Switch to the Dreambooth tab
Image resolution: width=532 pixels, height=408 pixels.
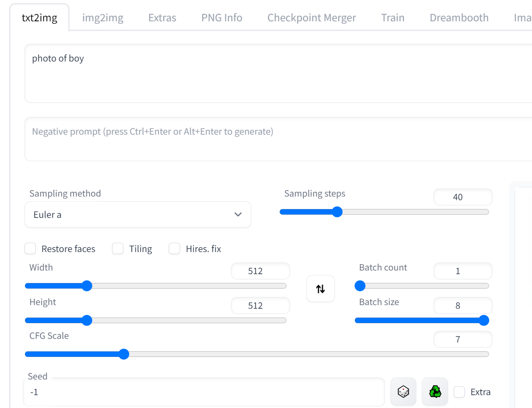[459, 18]
